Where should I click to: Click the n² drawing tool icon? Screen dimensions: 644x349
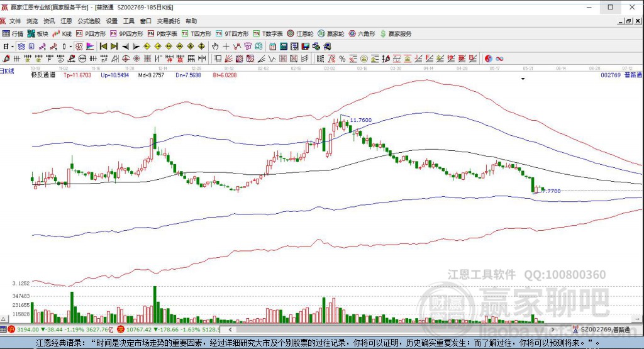pos(104,58)
